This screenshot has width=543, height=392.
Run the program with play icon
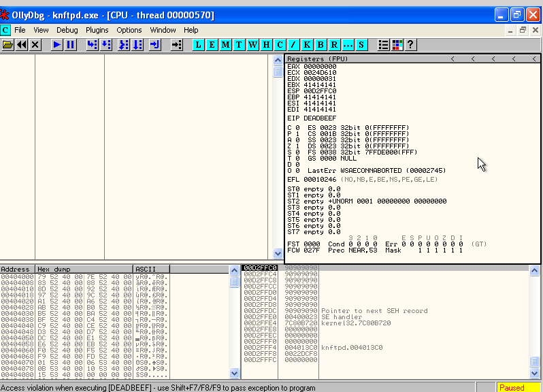point(57,45)
